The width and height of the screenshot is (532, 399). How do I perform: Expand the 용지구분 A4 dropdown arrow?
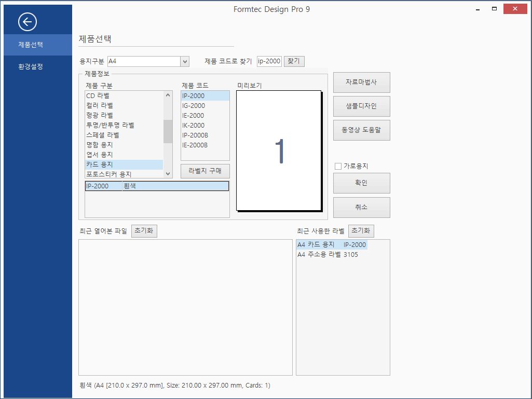pyautogui.click(x=185, y=61)
